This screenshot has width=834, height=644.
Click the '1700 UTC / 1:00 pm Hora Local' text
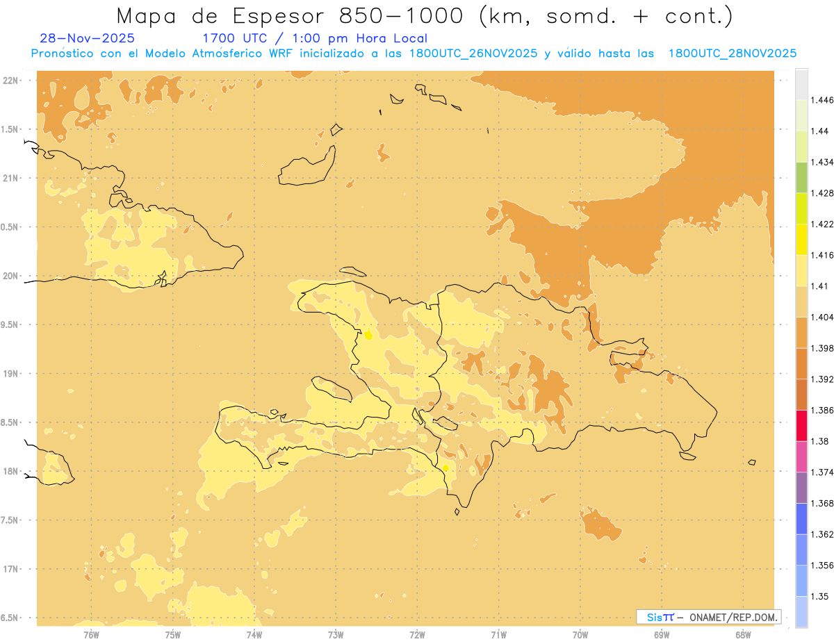(x=315, y=39)
